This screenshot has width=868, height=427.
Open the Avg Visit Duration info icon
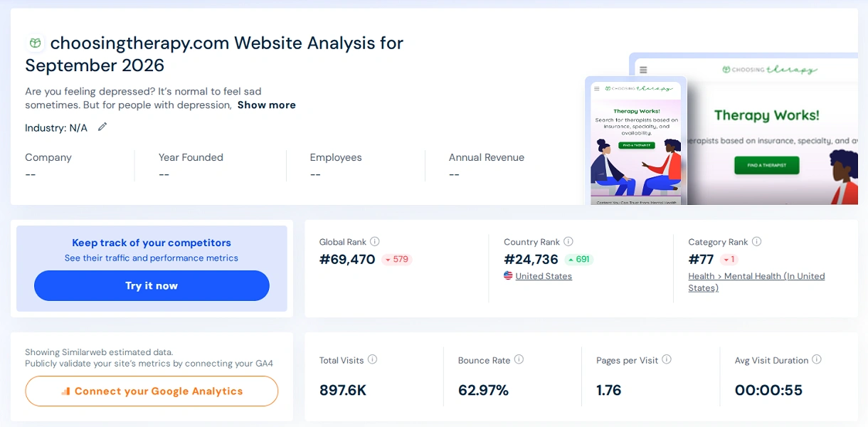pyautogui.click(x=817, y=359)
